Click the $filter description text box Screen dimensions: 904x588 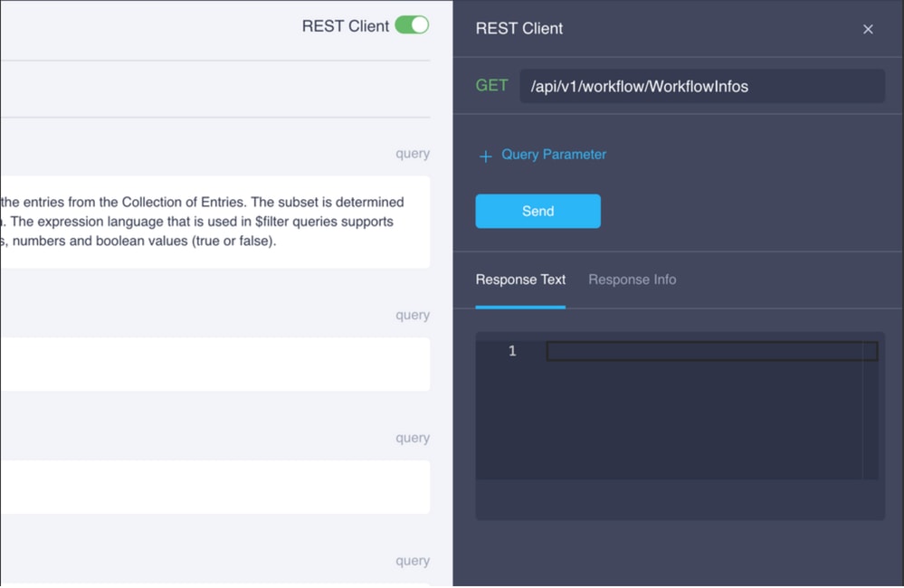pos(215,222)
